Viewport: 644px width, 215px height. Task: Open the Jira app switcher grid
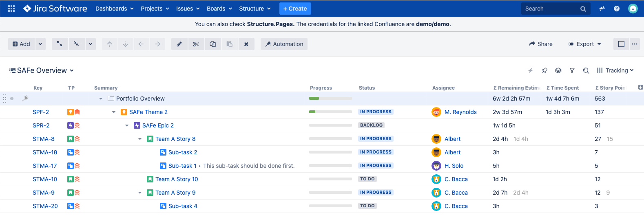11,9
